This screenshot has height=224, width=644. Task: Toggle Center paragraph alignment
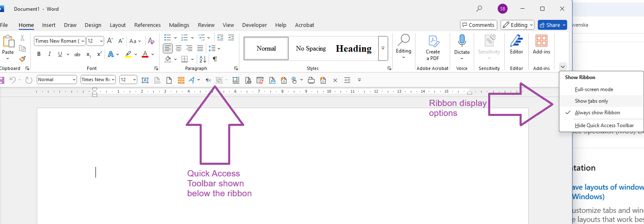[179, 48]
